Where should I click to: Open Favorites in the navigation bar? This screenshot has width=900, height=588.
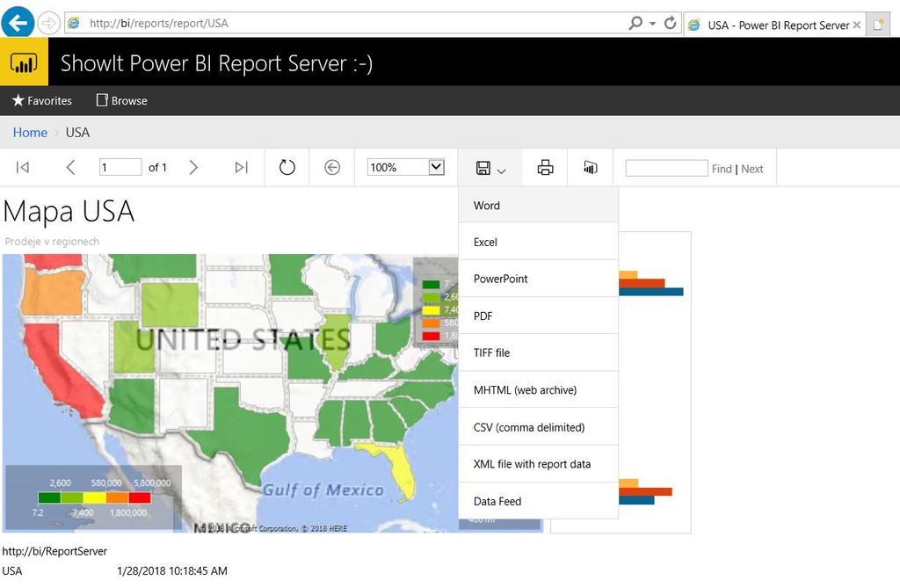click(x=42, y=100)
